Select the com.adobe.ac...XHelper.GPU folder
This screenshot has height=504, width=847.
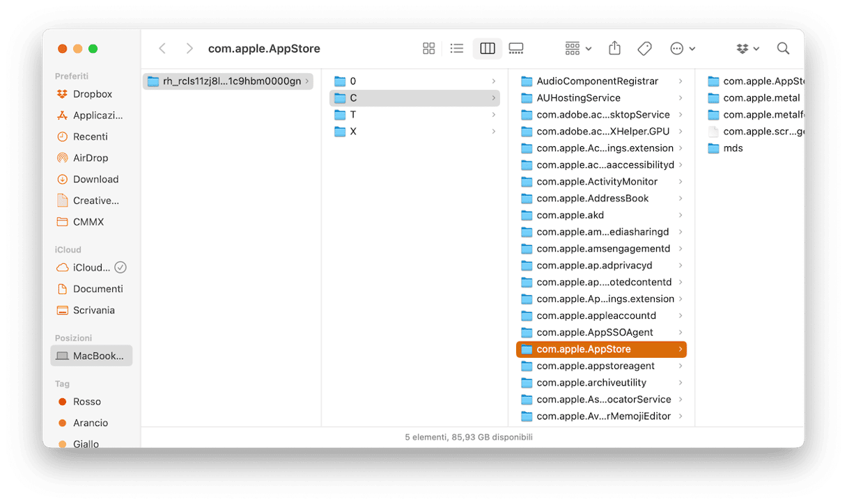click(601, 131)
